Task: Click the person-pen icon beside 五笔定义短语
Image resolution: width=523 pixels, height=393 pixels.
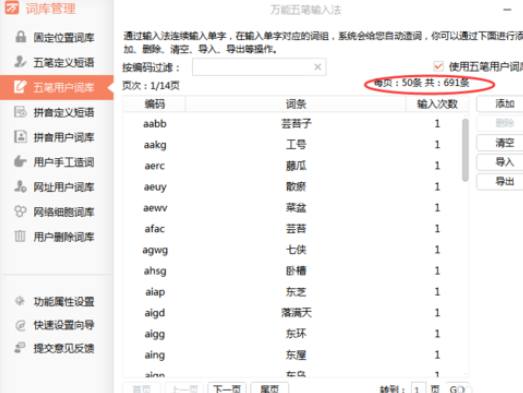Action: tap(20, 62)
